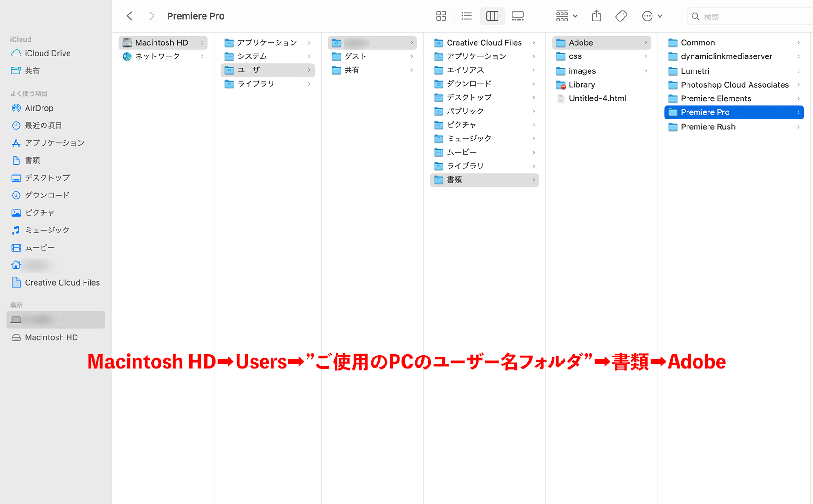Open Macintosh HD under 場所
This screenshot has height=504, width=813.
(50, 337)
